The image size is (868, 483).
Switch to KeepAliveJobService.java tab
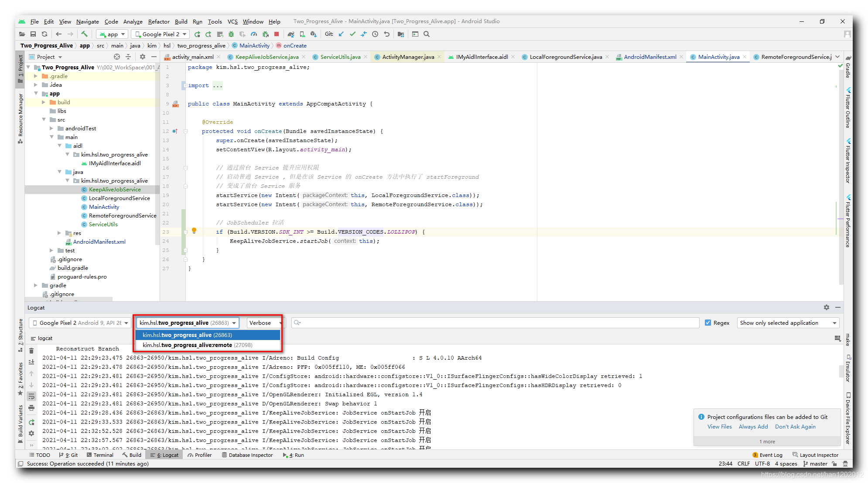pyautogui.click(x=267, y=57)
